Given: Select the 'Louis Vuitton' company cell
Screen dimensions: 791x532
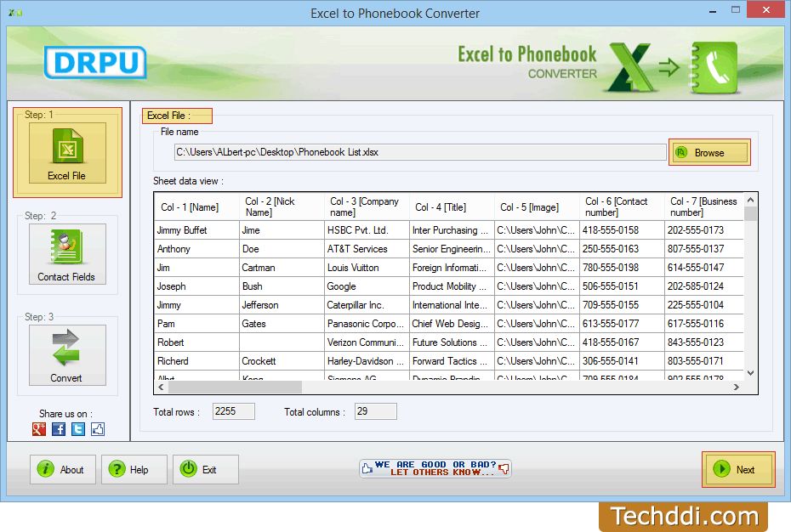Looking at the screenshot, I should coord(367,268).
